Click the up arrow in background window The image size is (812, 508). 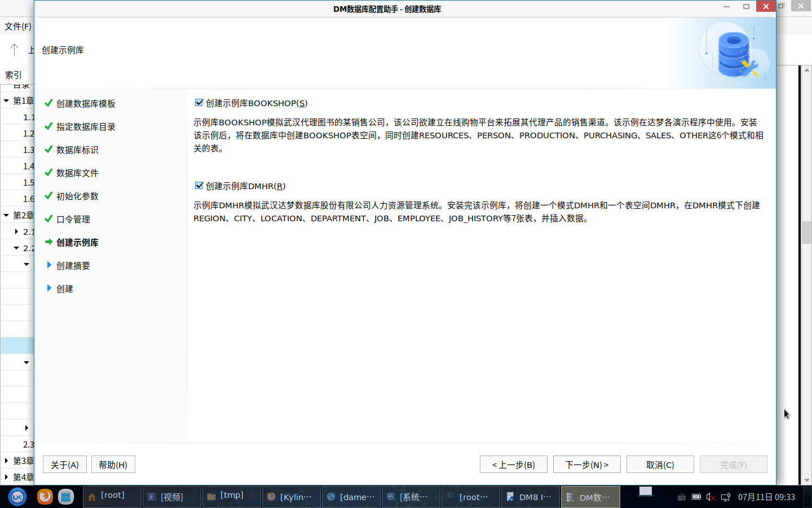(x=15, y=50)
